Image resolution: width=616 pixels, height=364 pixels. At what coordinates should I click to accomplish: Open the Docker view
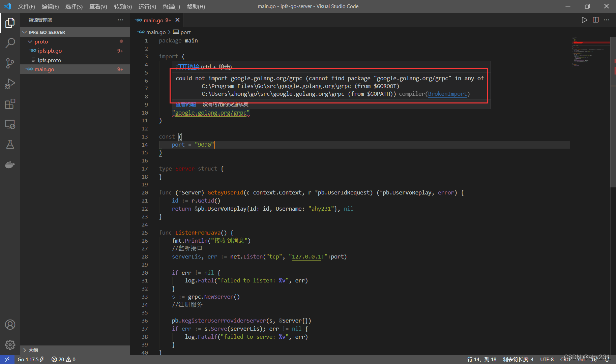(10, 165)
